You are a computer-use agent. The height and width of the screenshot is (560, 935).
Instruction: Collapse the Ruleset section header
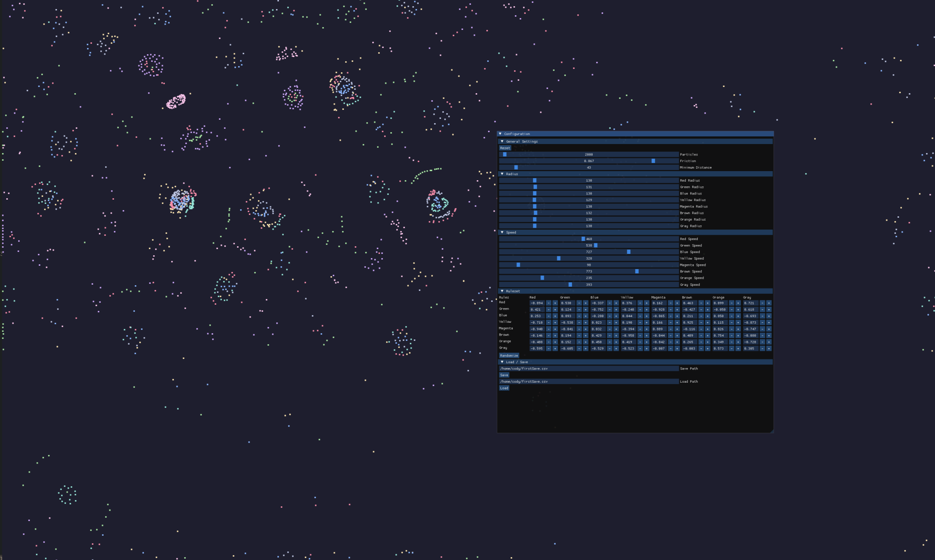tap(502, 291)
